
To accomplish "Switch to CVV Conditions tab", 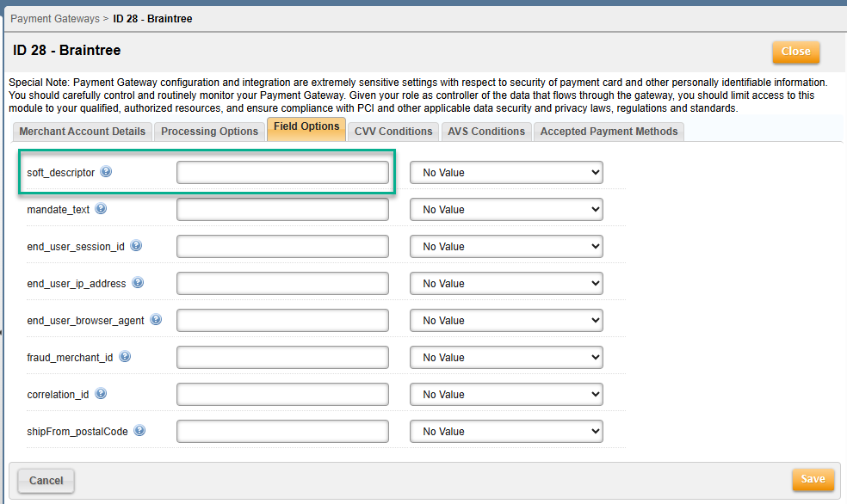I will tap(393, 132).
